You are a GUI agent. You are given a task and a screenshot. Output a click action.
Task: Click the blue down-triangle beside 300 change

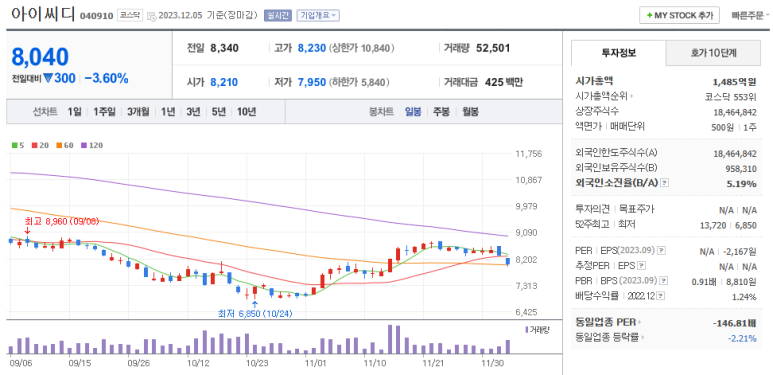(x=47, y=78)
